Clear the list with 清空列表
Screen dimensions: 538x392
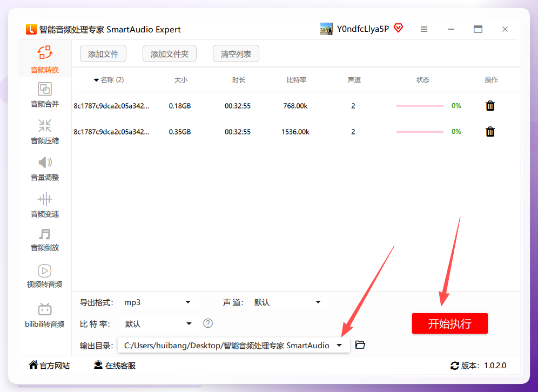tap(236, 54)
